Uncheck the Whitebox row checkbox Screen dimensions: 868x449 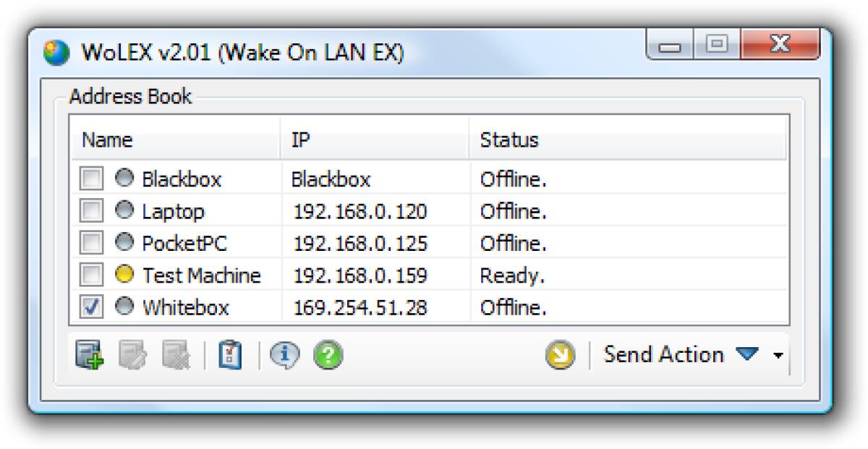[91, 307]
